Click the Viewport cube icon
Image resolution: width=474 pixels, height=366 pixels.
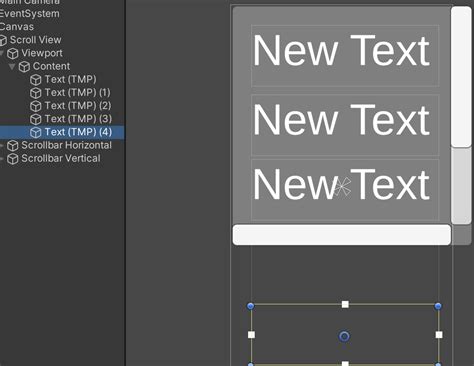click(x=13, y=53)
